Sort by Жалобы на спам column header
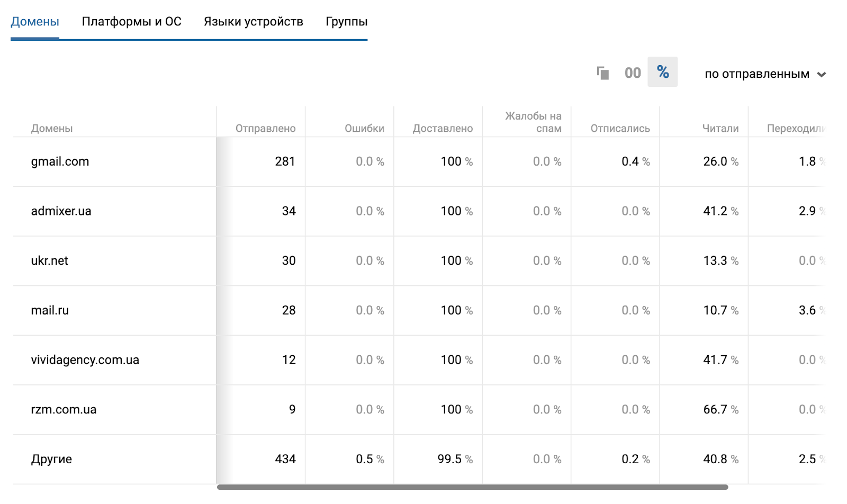847x504 pixels. 533,122
